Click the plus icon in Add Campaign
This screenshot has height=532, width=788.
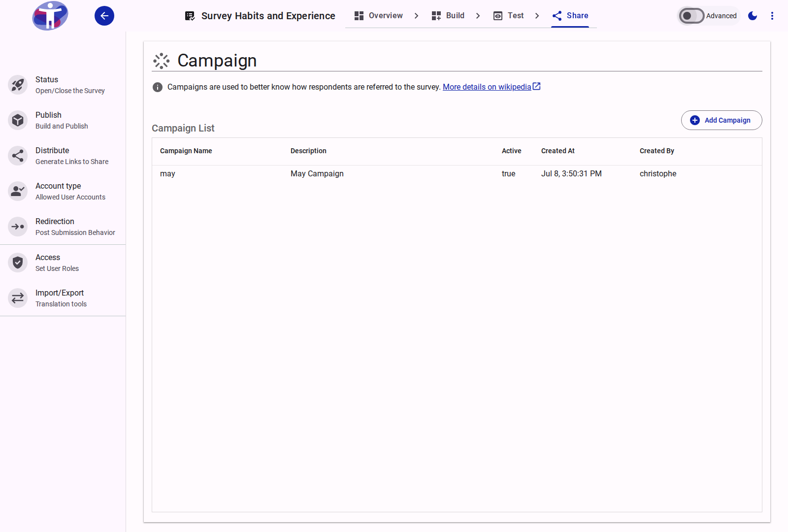(695, 120)
